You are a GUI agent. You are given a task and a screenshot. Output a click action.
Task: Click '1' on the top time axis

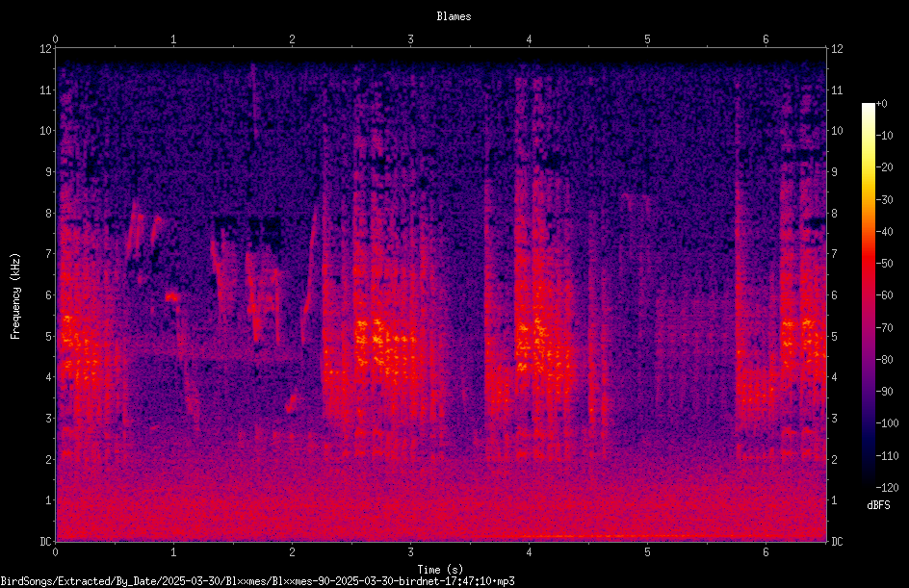point(173,39)
